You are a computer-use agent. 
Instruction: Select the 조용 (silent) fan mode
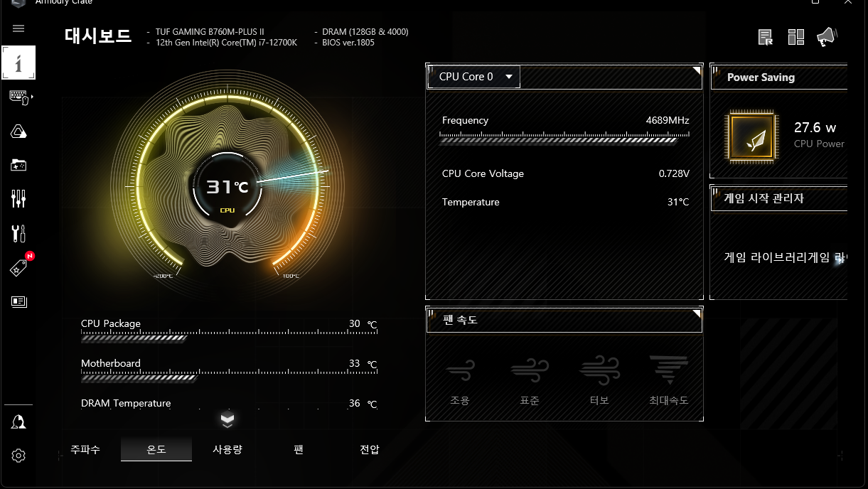(460, 380)
